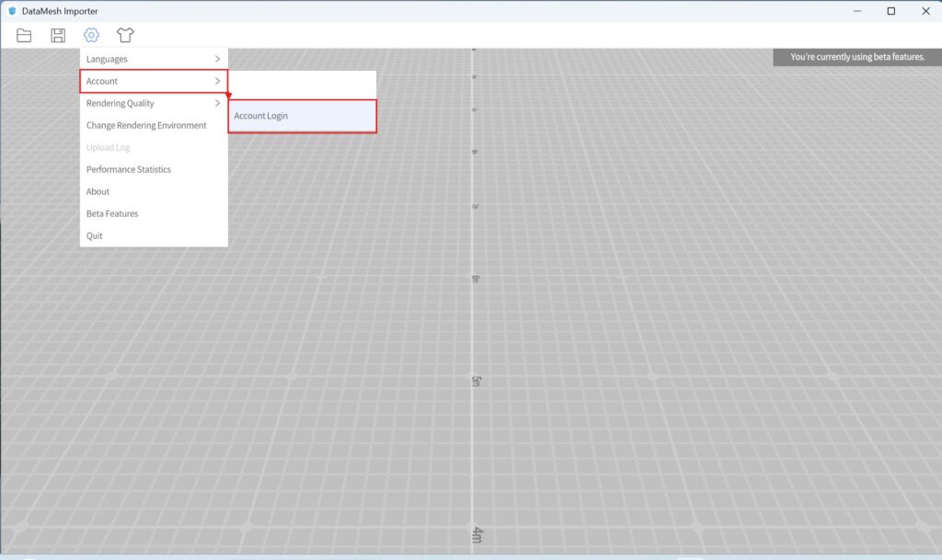Open Performance Statistics
The height and width of the screenshot is (560, 942).
(x=129, y=169)
